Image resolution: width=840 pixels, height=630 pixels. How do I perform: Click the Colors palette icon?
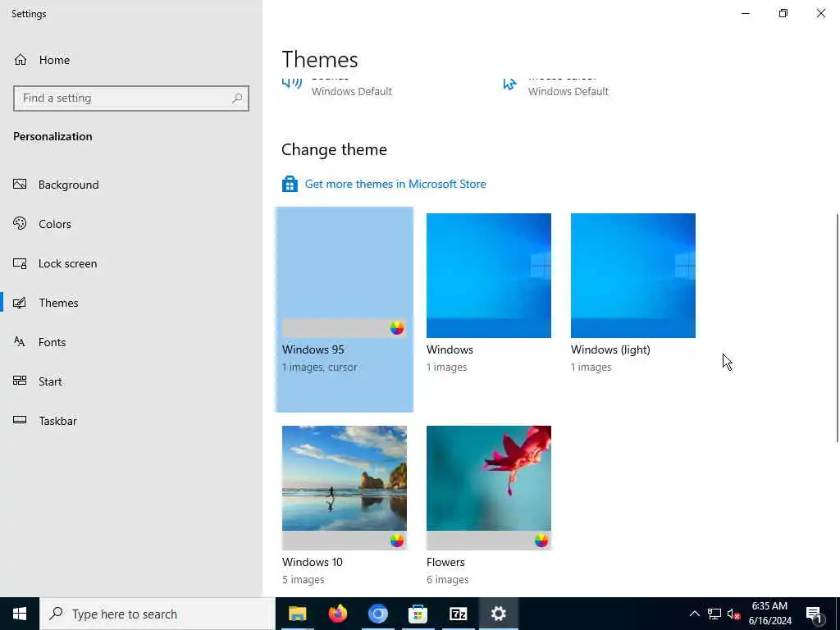tap(20, 223)
